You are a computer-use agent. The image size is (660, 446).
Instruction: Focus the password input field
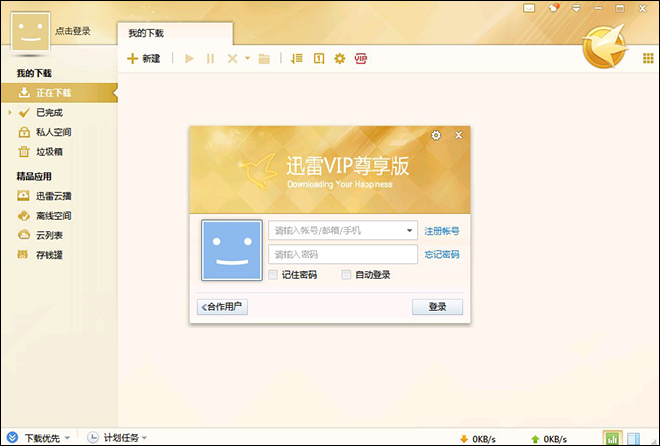click(x=343, y=255)
